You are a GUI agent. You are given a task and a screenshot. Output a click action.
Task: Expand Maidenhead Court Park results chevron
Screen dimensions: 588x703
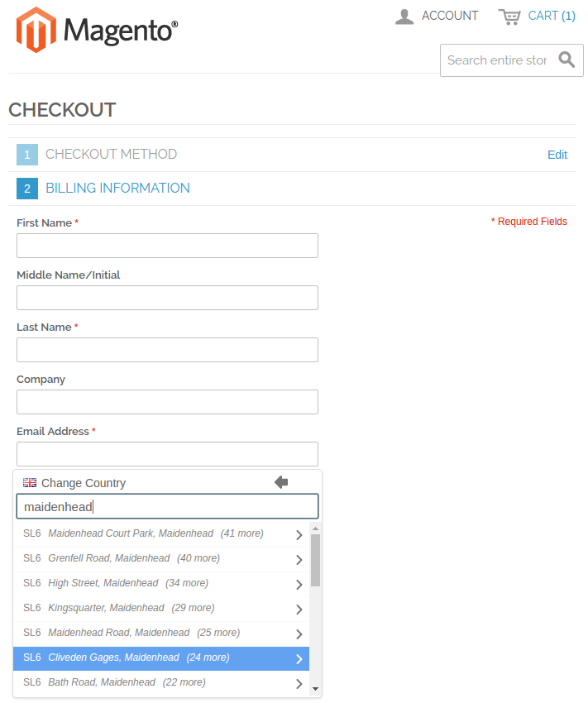299,535
